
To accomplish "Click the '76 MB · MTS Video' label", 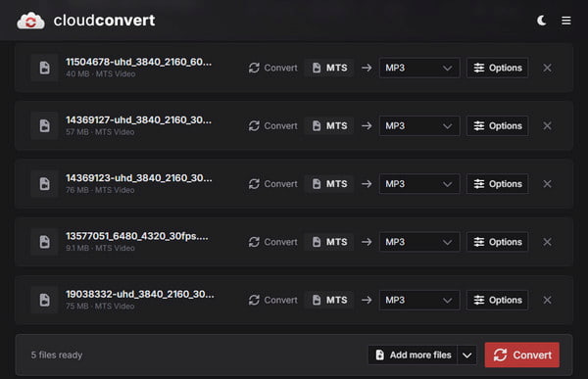I will [100, 190].
